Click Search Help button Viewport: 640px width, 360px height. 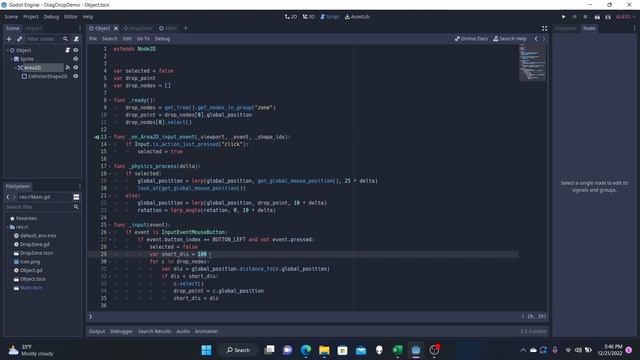(510, 39)
